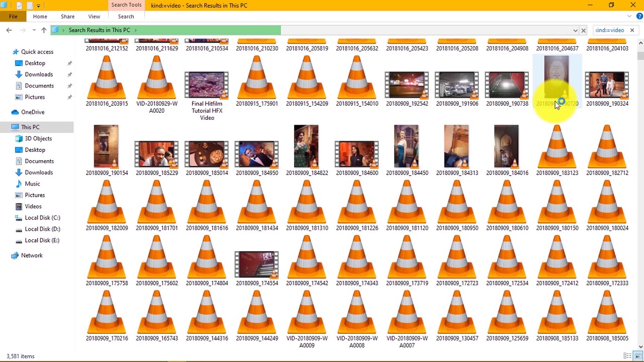644x362 pixels.
Task: Open Pictures under Quick access
Action: pos(35,97)
